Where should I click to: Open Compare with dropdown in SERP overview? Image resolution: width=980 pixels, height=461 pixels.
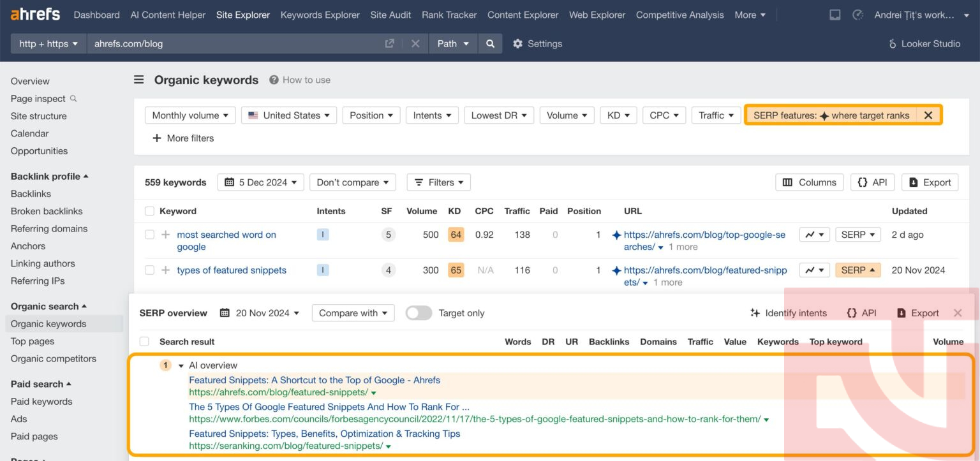pos(353,313)
